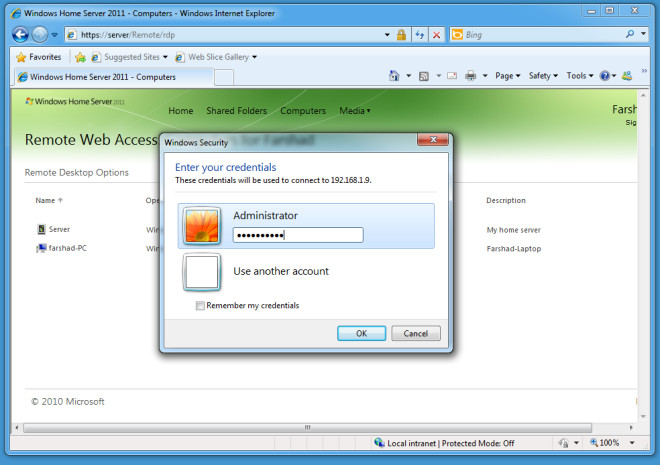Click Add to Favorites Bar icon

pos(80,57)
